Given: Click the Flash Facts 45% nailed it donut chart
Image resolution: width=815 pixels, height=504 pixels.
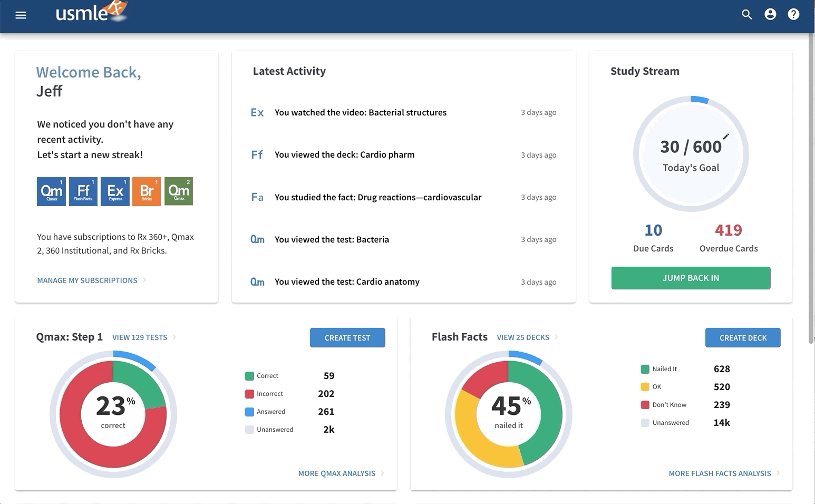Looking at the screenshot, I should tap(509, 414).
